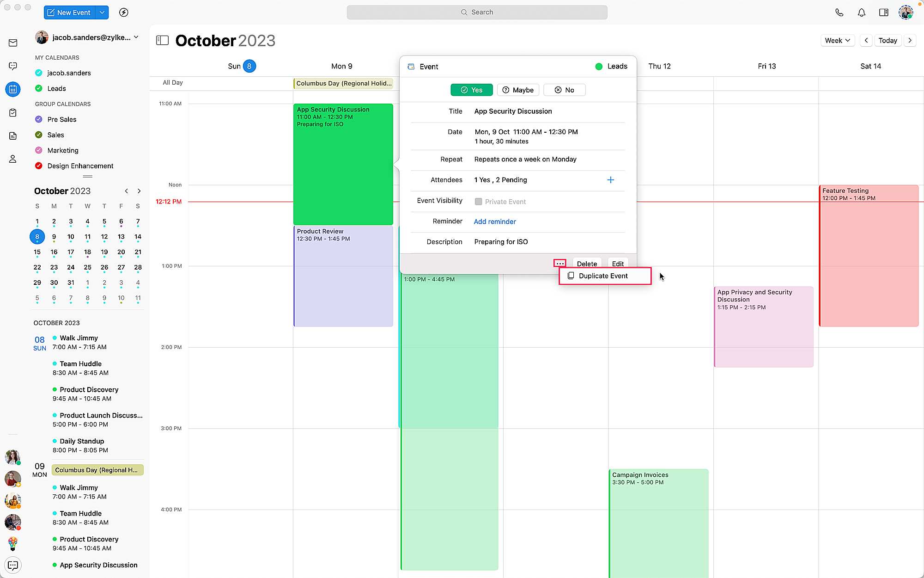Click the Add reminder link

pos(494,221)
